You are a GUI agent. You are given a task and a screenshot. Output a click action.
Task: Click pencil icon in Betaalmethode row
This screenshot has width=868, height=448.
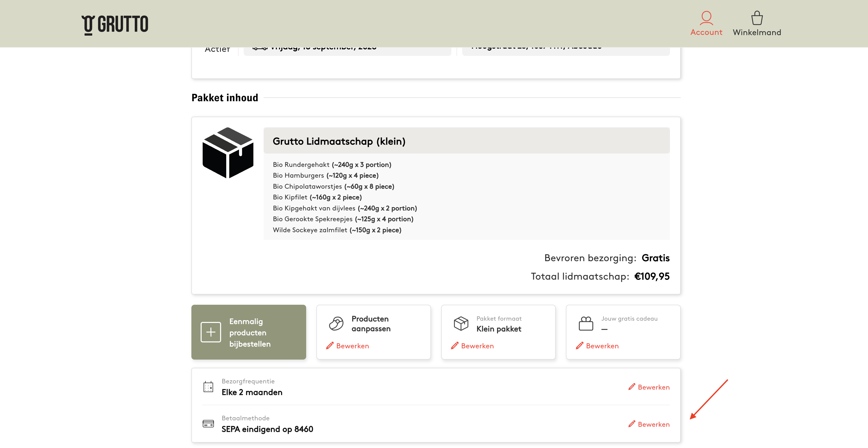632,424
